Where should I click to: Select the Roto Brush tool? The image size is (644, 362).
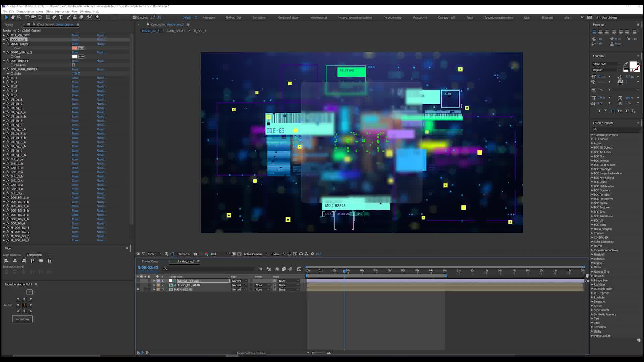click(89, 17)
